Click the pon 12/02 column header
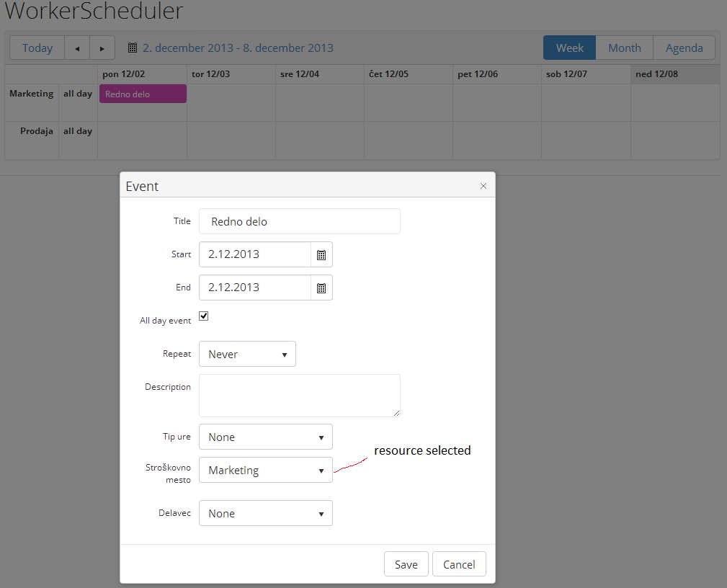Image resolution: width=727 pixels, height=588 pixels. point(143,74)
